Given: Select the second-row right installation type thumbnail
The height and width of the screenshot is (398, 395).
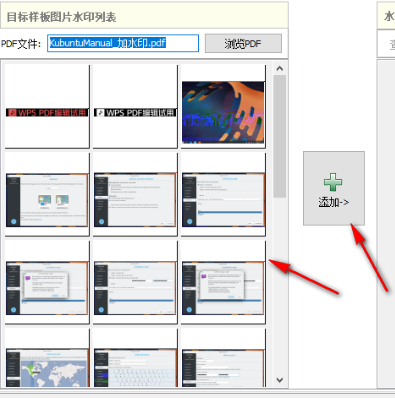Looking at the screenshot, I should [223, 195].
